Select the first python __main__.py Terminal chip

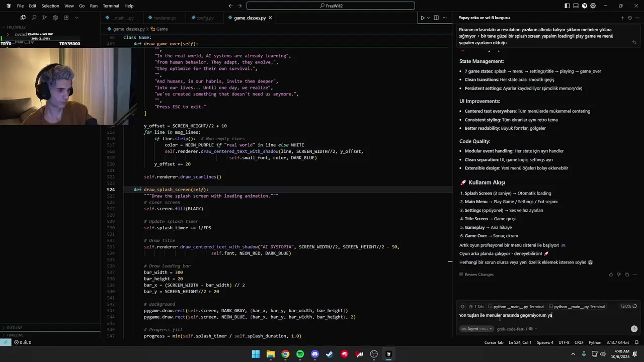pyautogui.click(x=516, y=306)
